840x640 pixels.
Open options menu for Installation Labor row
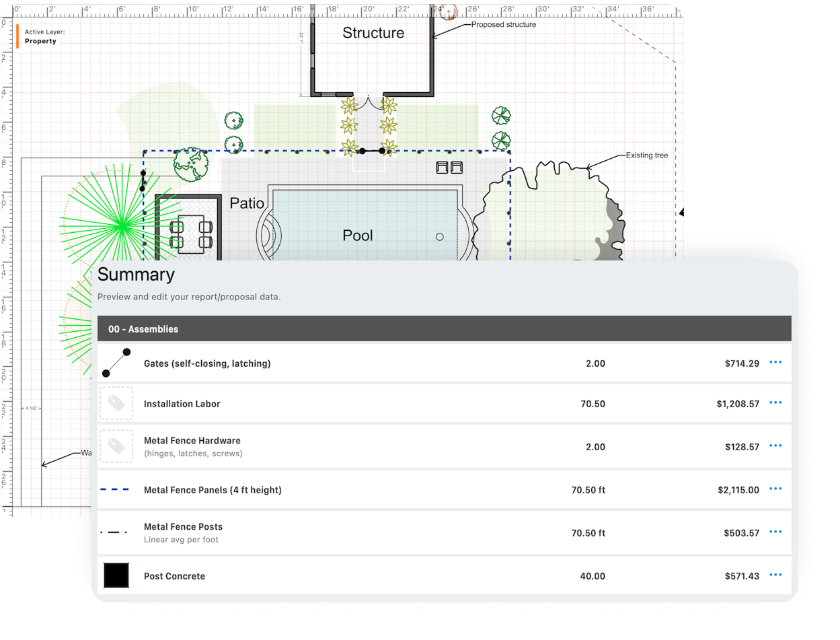point(775,403)
